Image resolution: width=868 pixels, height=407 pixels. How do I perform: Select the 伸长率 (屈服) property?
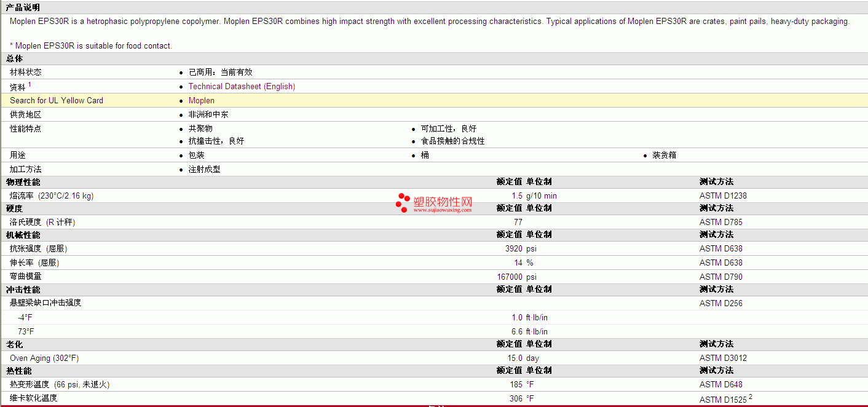(34, 263)
